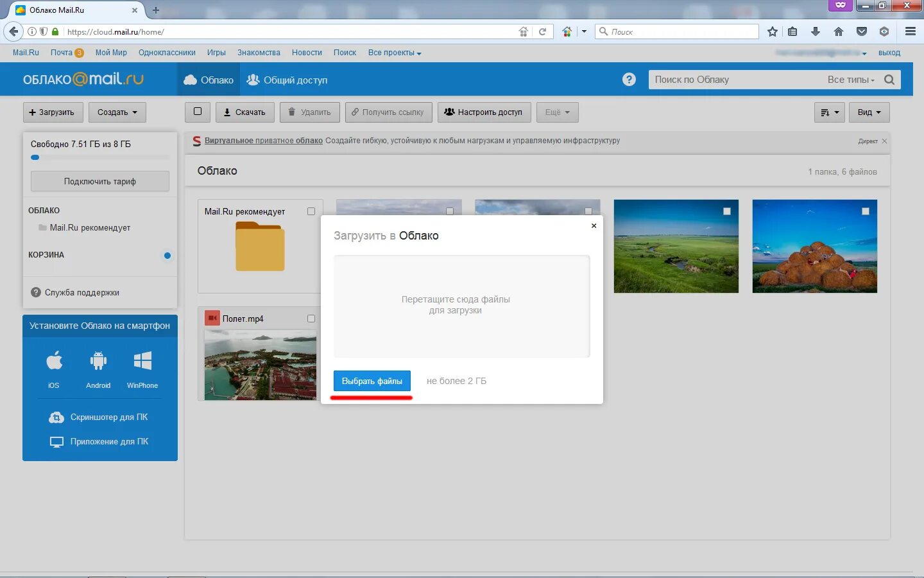924x578 pixels.
Task: Click the search magnifier in Облако search
Action: [x=889, y=80]
